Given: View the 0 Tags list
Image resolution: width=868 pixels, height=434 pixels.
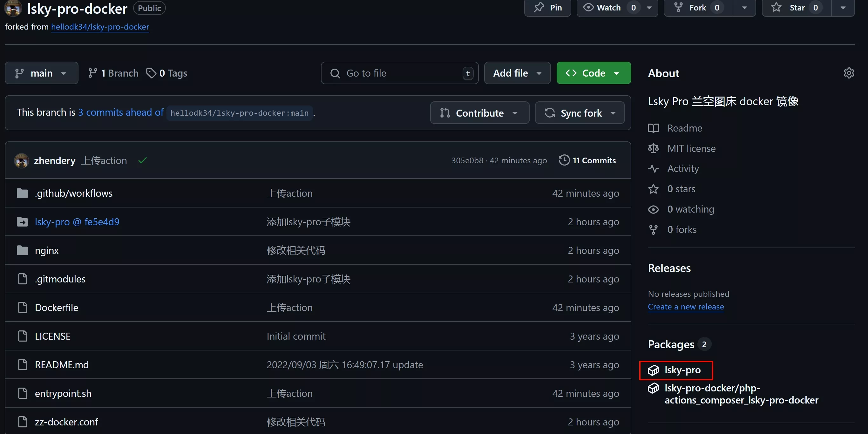Looking at the screenshot, I should point(167,73).
